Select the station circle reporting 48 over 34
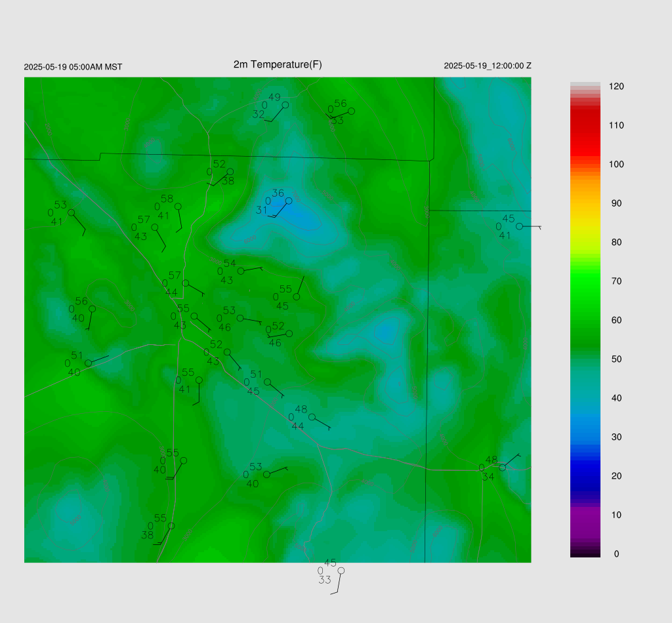This screenshot has height=623, width=672. tap(502, 468)
